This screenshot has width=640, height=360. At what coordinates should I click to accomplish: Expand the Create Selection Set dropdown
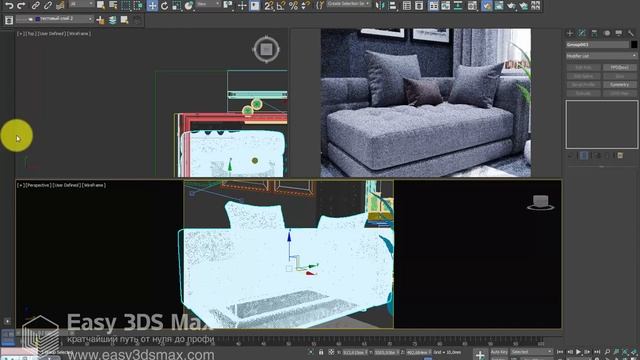point(348,4)
